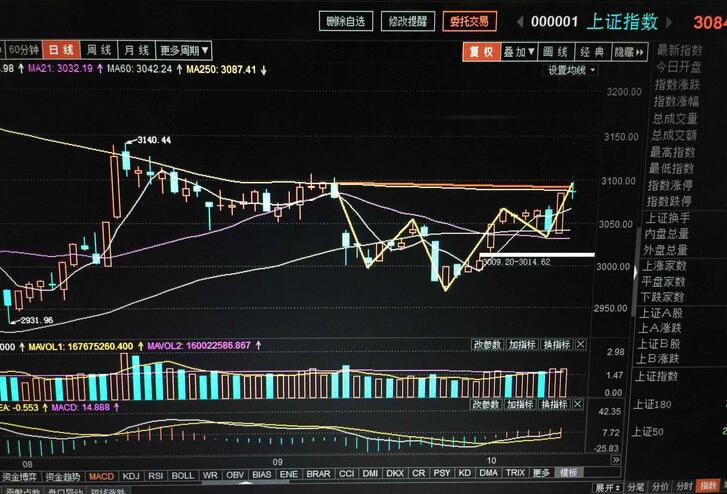Click the 委托交易 button

tap(469, 21)
